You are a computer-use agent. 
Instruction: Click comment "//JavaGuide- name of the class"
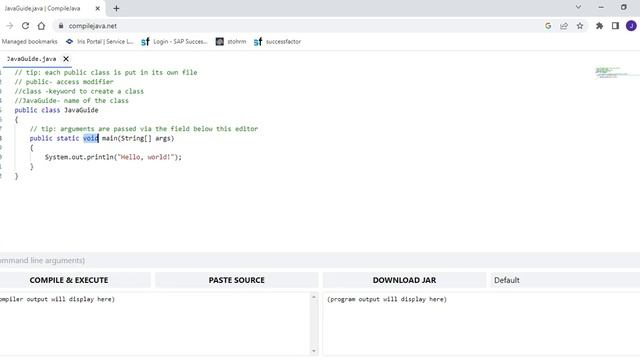pyautogui.click(x=72, y=101)
